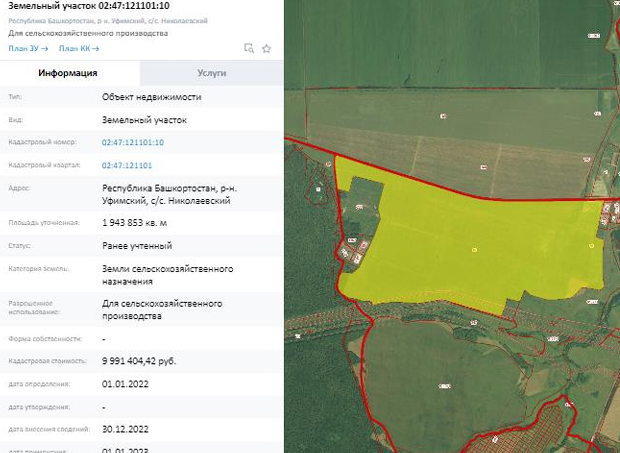Image resolution: width=620 pixels, height=453 pixels.
Task: Click the Земельный участок type value
Action: (x=144, y=120)
